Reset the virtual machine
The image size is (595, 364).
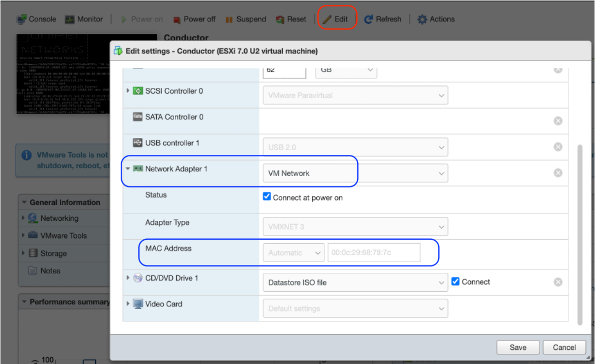[x=291, y=19]
